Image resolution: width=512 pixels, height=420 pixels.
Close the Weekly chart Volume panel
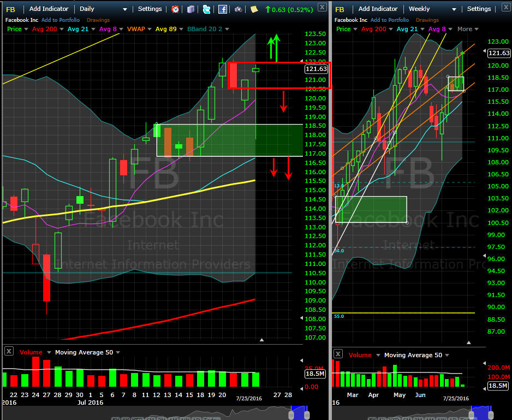[338, 354]
